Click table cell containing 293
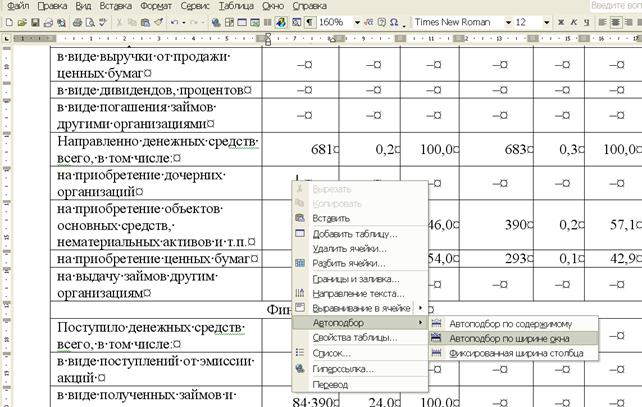Screen dimensions: 642x407 pyautogui.click(x=496, y=259)
